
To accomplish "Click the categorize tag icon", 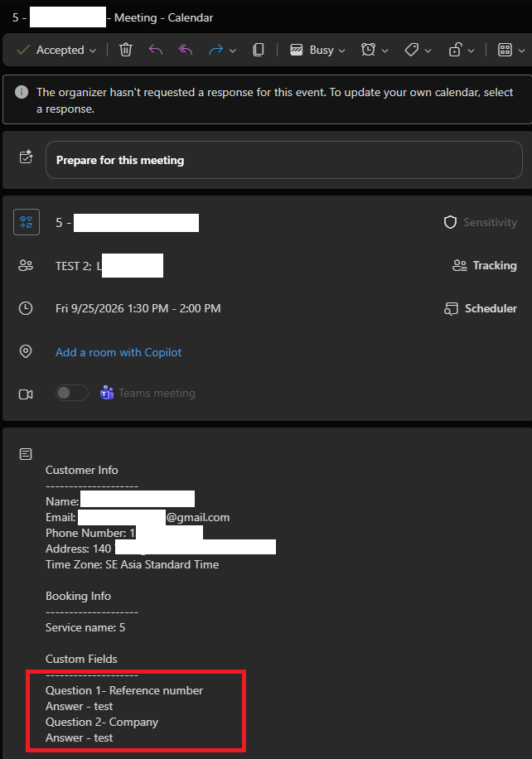I will click(x=412, y=50).
